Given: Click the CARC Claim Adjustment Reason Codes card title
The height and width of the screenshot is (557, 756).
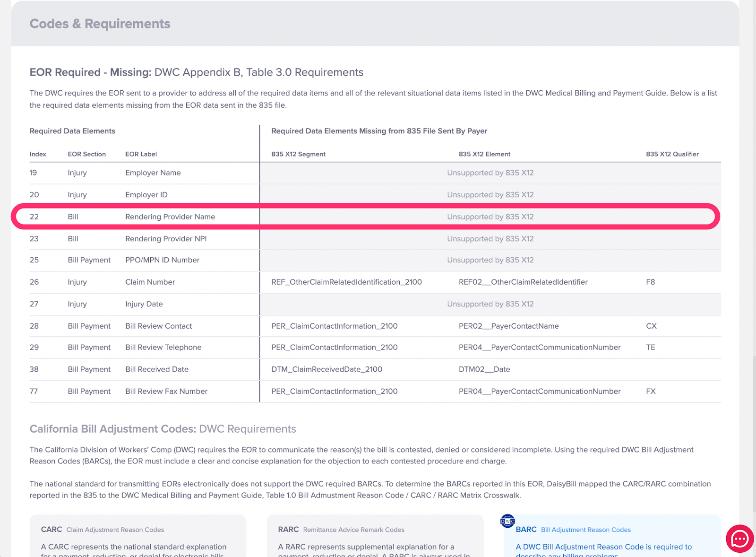Looking at the screenshot, I should [x=102, y=530].
